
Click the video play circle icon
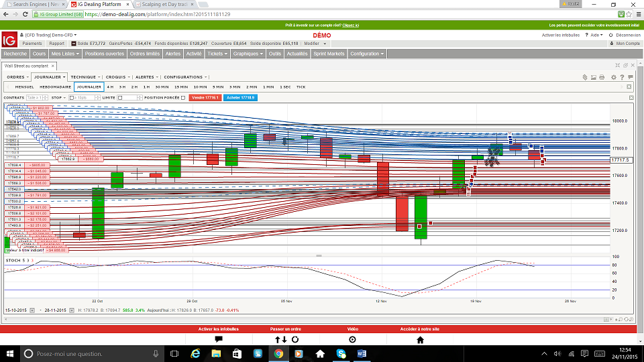(x=352, y=339)
